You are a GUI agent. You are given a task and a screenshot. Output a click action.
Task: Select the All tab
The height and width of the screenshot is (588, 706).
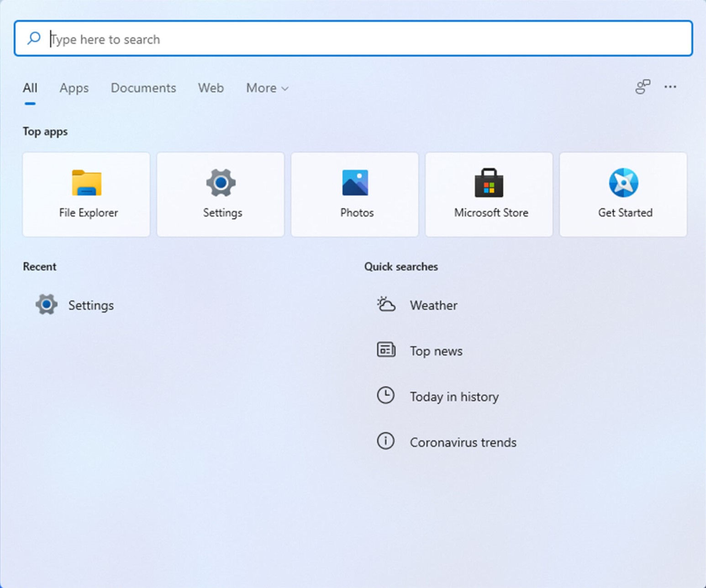pyautogui.click(x=30, y=88)
